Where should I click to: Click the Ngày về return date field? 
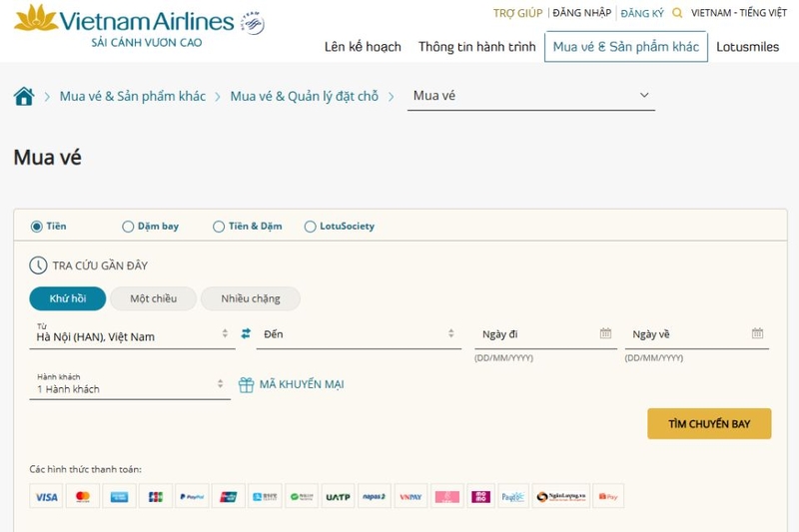click(696, 334)
